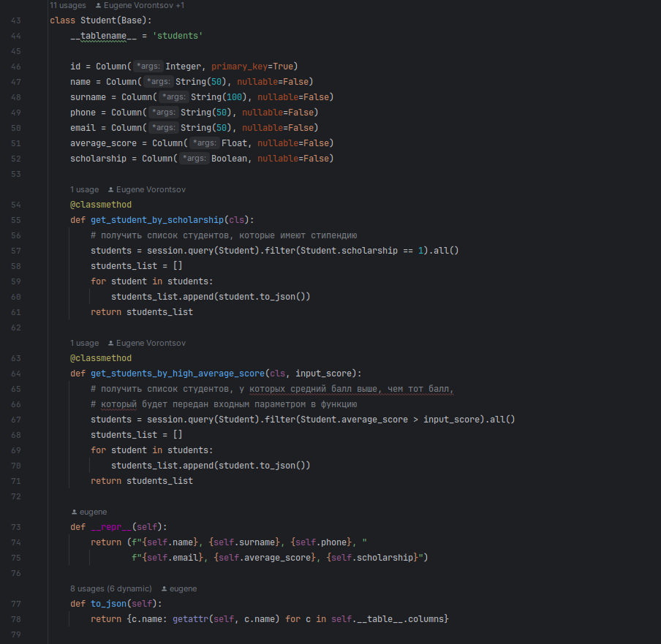This screenshot has height=644, width=661.
Task: Click line number 57 in the gutter
Action: click(15, 250)
